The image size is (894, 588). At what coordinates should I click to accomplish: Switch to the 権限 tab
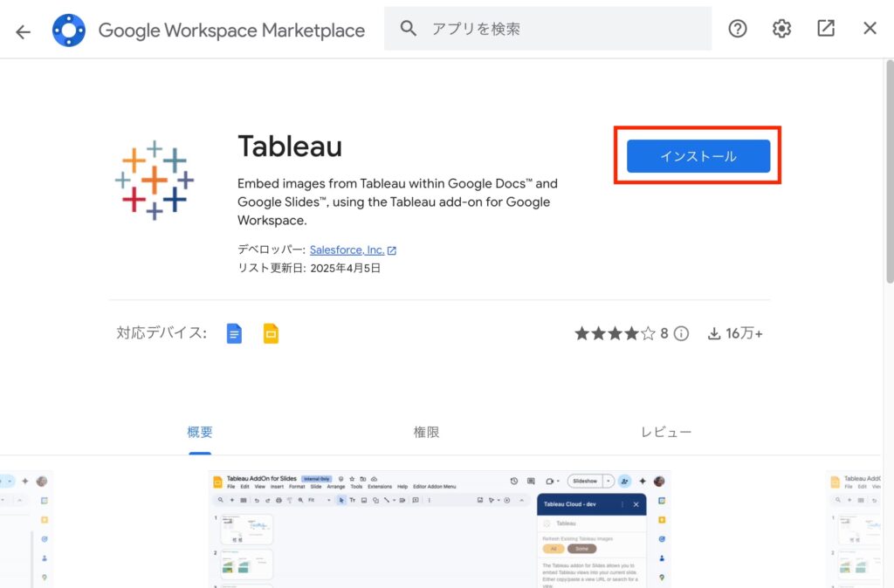pos(426,433)
